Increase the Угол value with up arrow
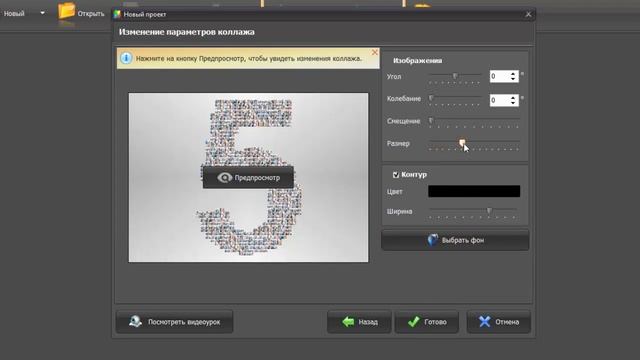 tap(513, 74)
